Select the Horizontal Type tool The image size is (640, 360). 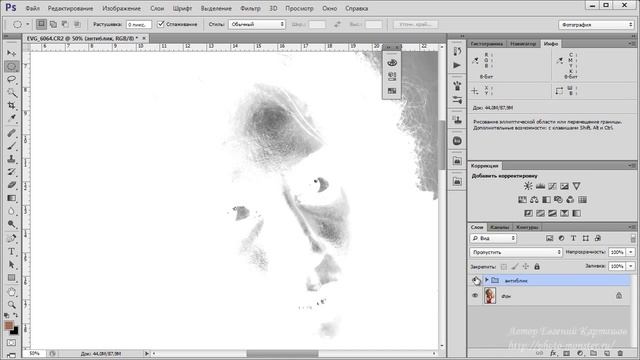[x=11, y=251]
